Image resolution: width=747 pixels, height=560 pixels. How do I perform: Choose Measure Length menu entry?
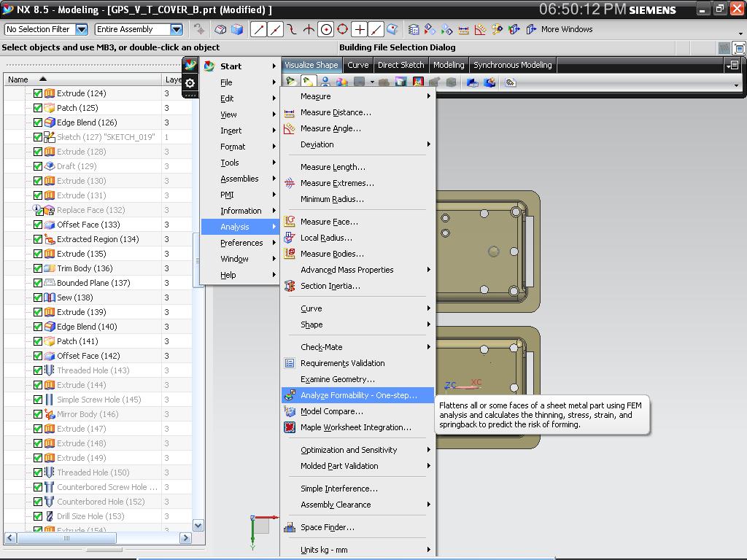[x=357, y=167]
